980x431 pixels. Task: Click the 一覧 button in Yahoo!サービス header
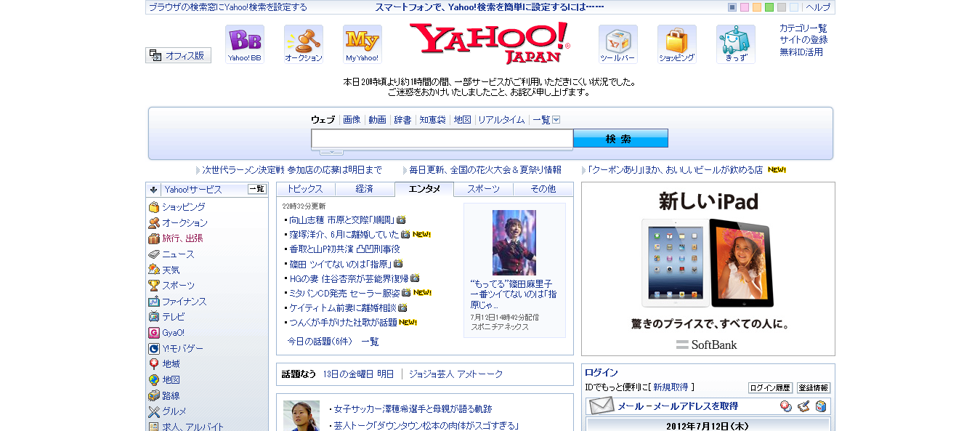click(257, 189)
